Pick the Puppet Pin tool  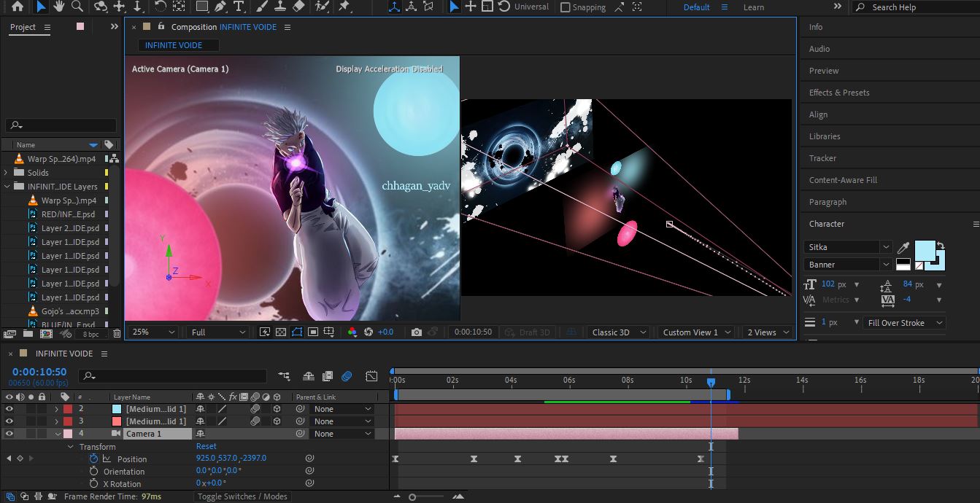coord(344,7)
